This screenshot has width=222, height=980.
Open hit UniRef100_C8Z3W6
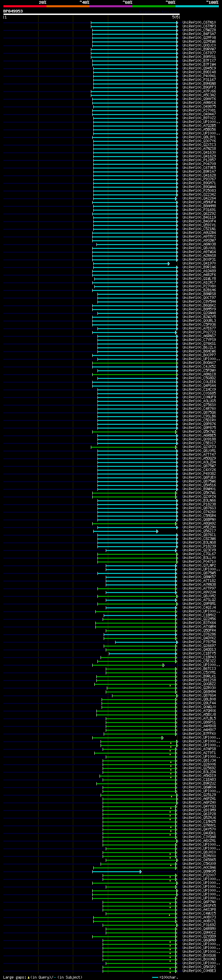tap(199, 539)
